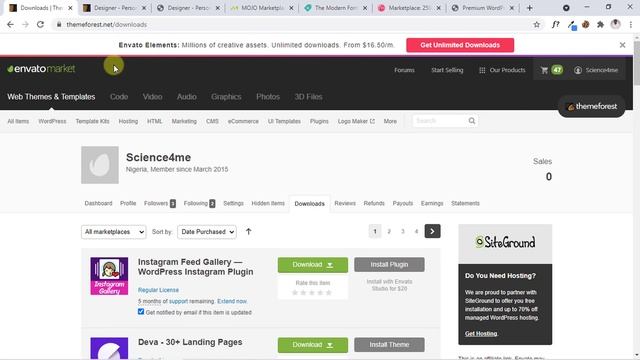Reverse sort order with the up arrow

point(248,231)
